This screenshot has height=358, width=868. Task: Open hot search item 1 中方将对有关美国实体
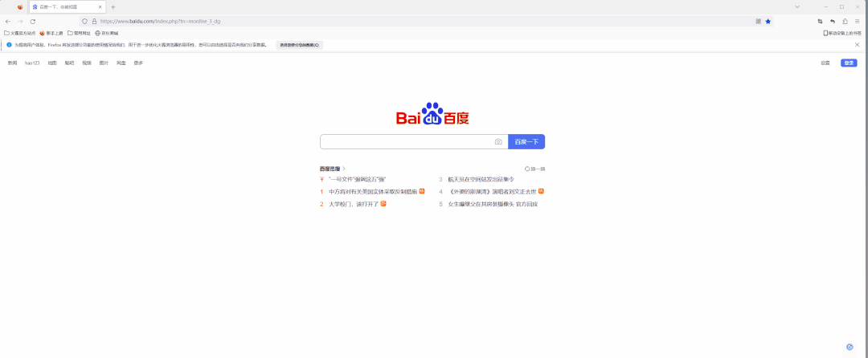[x=373, y=192]
